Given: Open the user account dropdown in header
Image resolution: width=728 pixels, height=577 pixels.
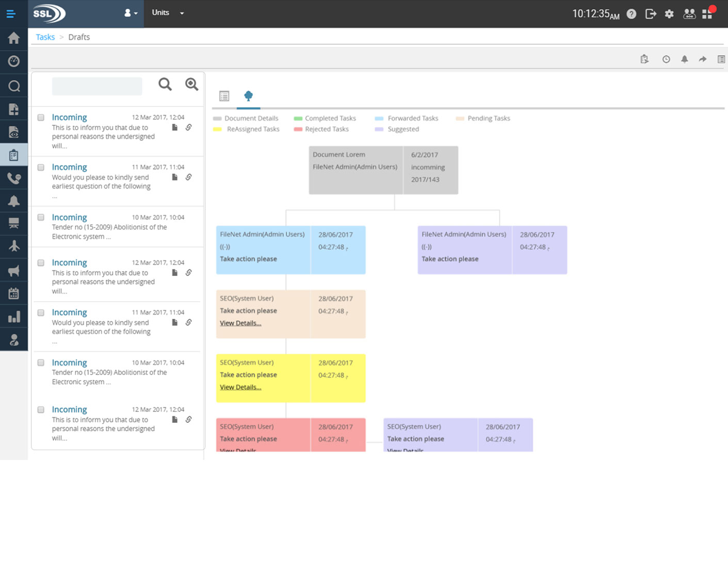Looking at the screenshot, I should pyautogui.click(x=131, y=13).
